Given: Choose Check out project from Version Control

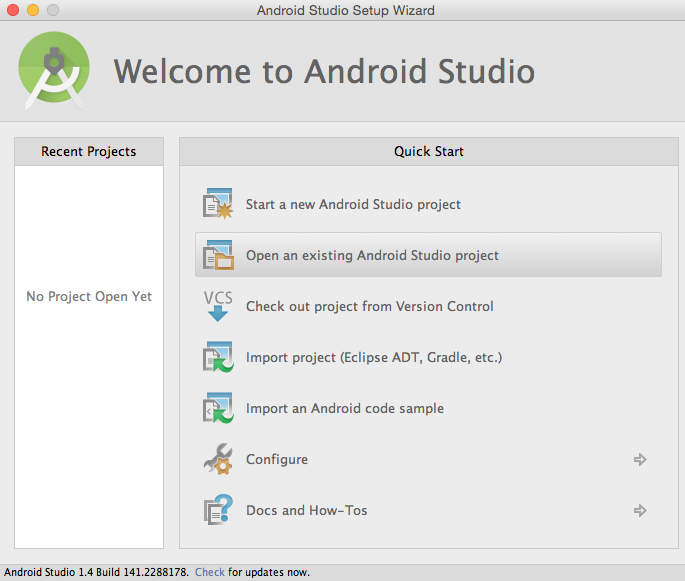Looking at the screenshot, I should (369, 306).
